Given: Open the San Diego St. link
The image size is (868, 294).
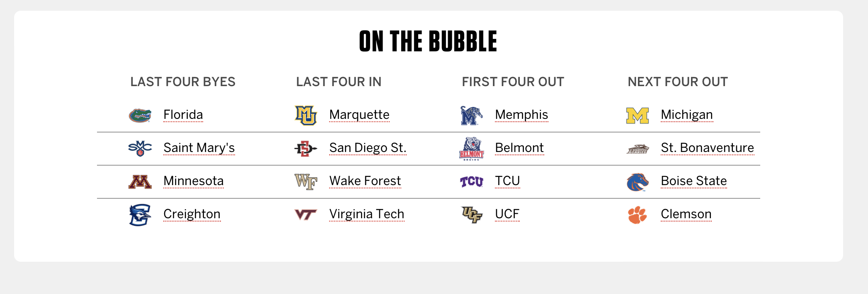Looking at the screenshot, I should (368, 148).
